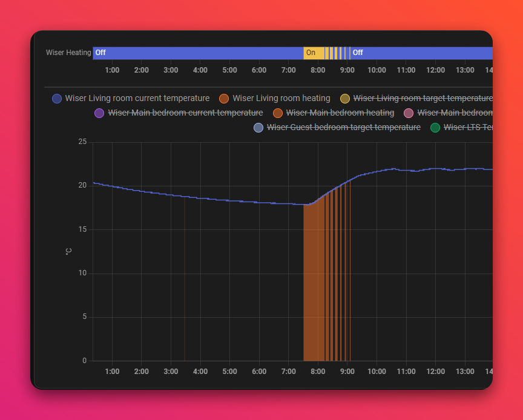Click the Wiser Guest bedroom target temperature label
Screen dimensions: 523x420
343,128
